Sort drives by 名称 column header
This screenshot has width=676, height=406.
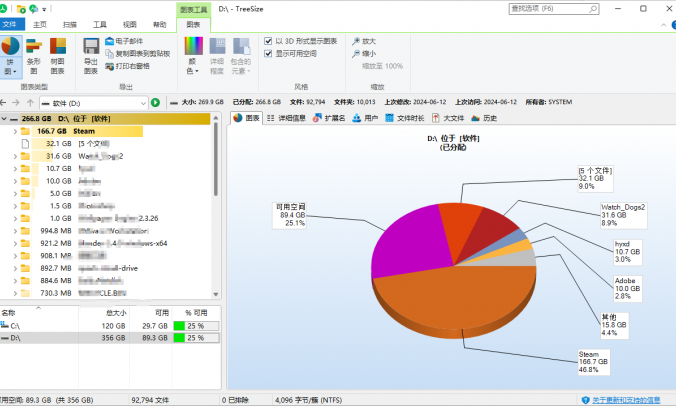39,313
